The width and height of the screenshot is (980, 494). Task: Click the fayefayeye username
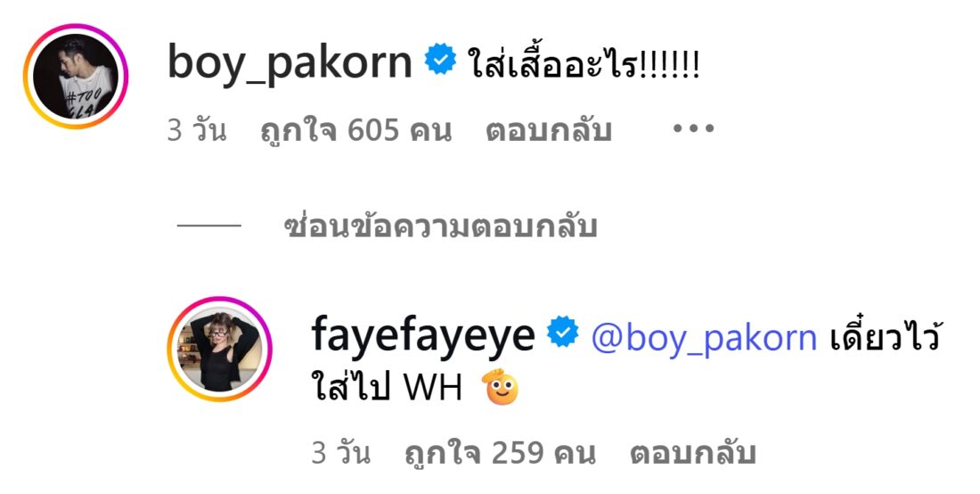pos(423,336)
